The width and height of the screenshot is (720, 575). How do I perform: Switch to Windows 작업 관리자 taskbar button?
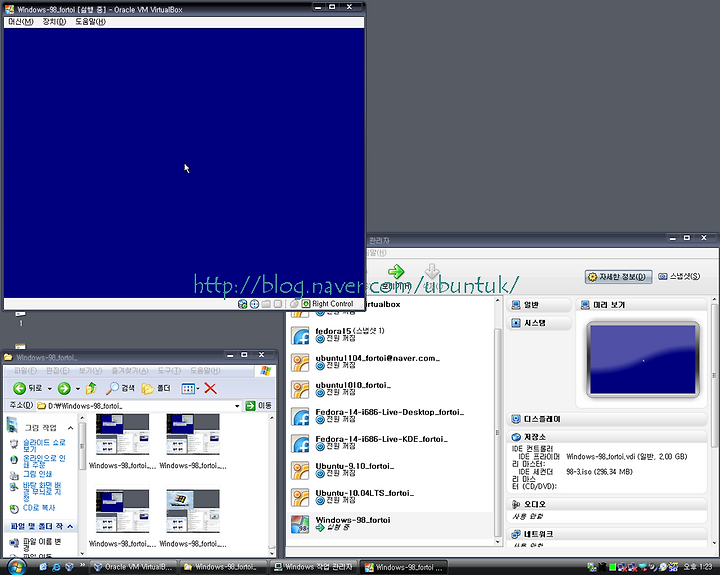click(314, 567)
